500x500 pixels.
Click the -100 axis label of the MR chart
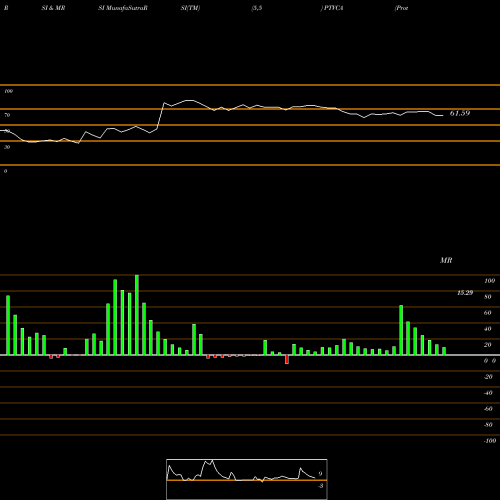490,441
